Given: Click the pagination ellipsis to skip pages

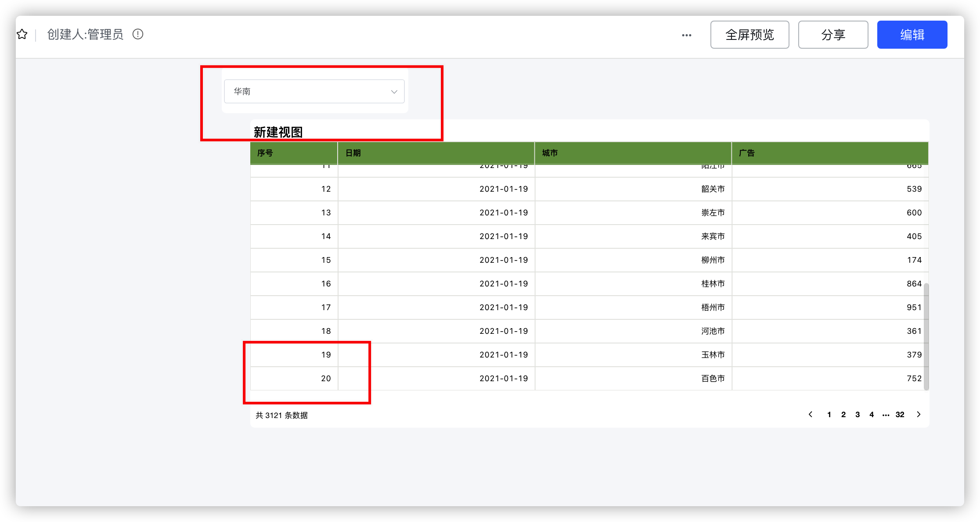Looking at the screenshot, I should 886,415.
